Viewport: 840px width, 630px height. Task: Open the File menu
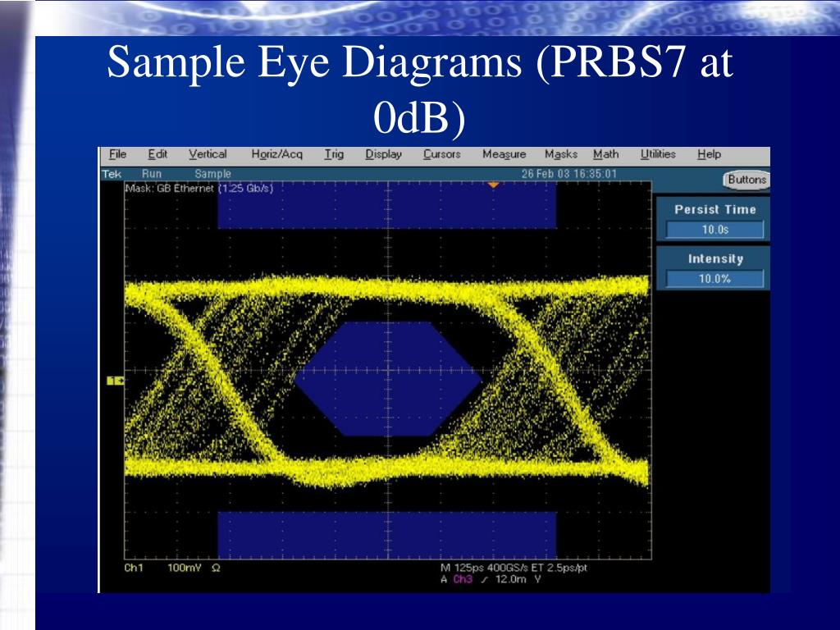[x=117, y=154]
